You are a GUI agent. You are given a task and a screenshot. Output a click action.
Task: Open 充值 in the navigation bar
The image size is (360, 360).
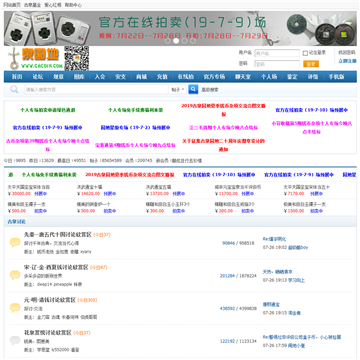click(x=162, y=77)
